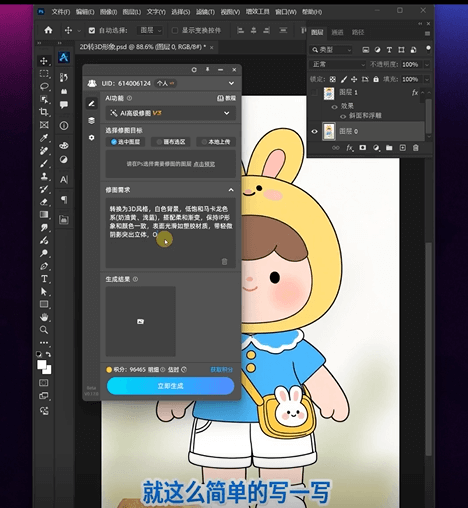Select the Eyedropper tool

[x=44, y=138]
